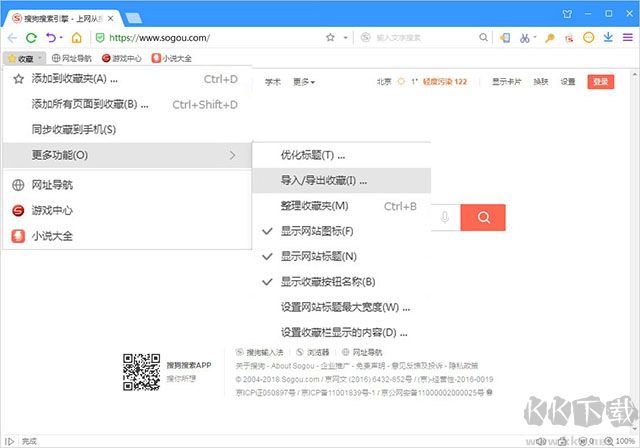This screenshot has width=640, height=448.
Task: Click the purple undo/restore page icon
Action: tap(51, 38)
